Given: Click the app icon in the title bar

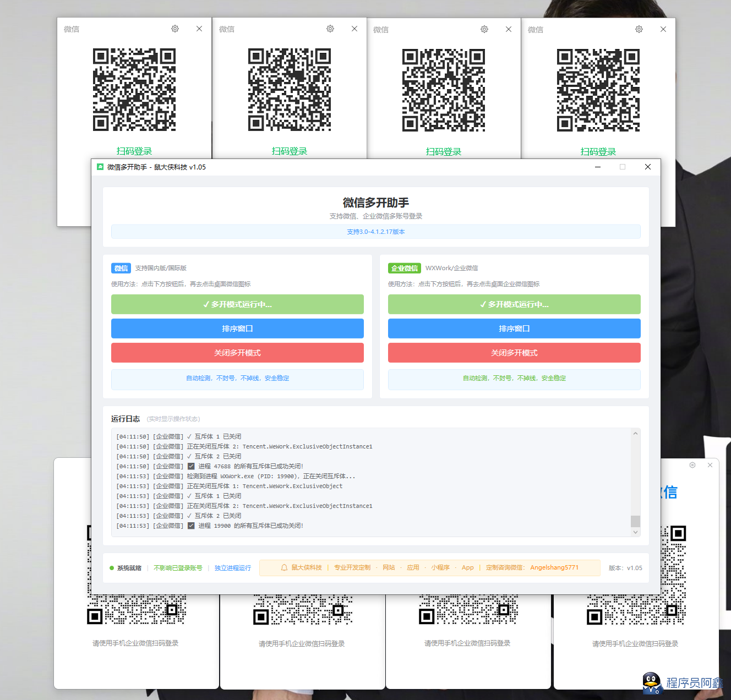Looking at the screenshot, I should [100, 167].
